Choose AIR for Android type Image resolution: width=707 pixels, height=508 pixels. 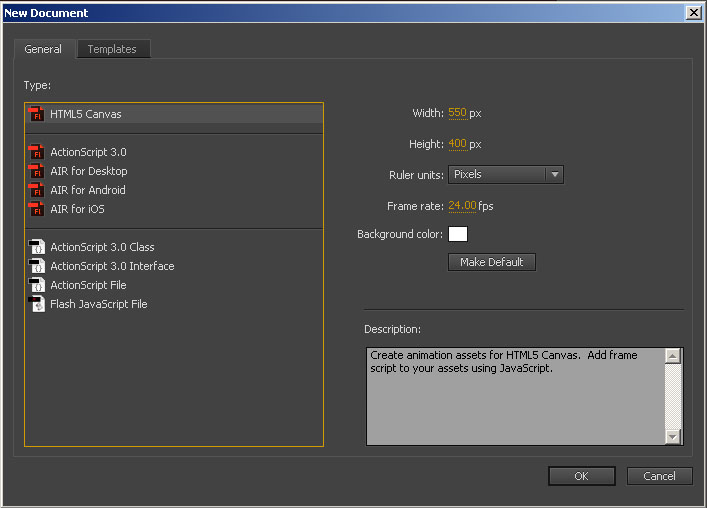click(174, 190)
